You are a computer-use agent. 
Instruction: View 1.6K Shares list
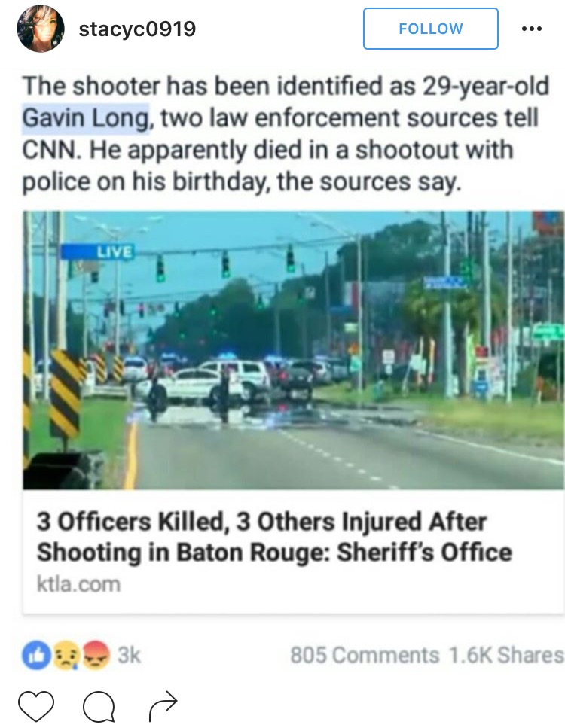click(x=506, y=656)
